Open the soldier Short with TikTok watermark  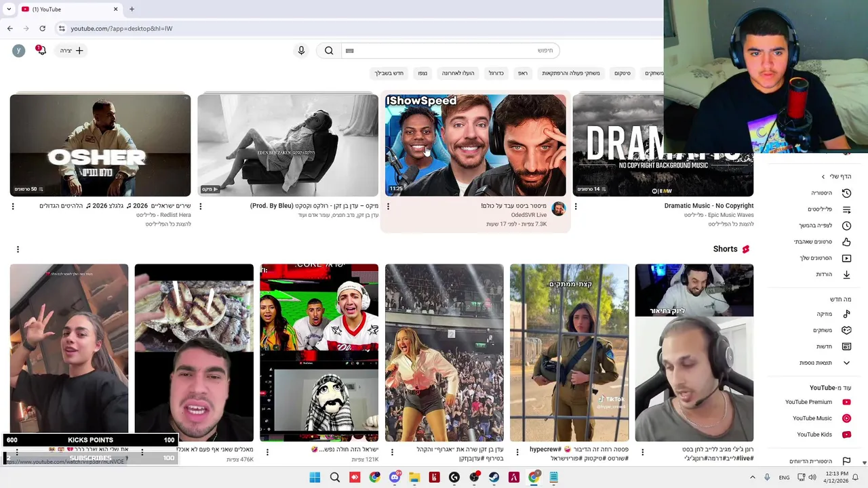click(569, 352)
